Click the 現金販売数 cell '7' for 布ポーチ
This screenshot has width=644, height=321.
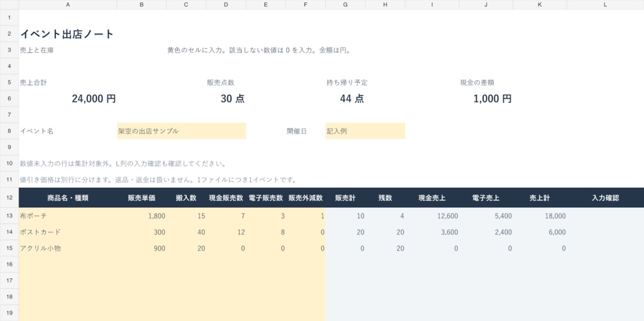click(x=226, y=216)
